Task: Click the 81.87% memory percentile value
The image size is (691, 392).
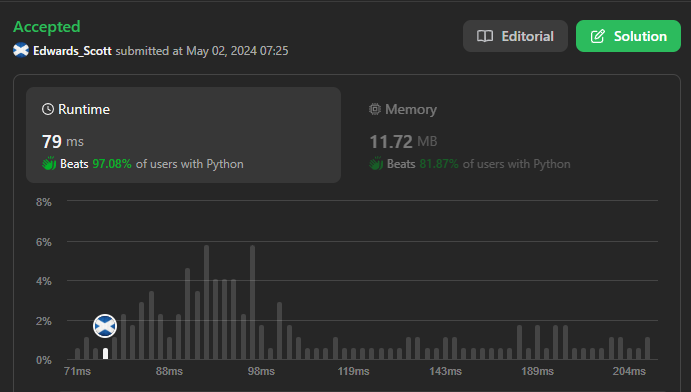Action: point(439,164)
